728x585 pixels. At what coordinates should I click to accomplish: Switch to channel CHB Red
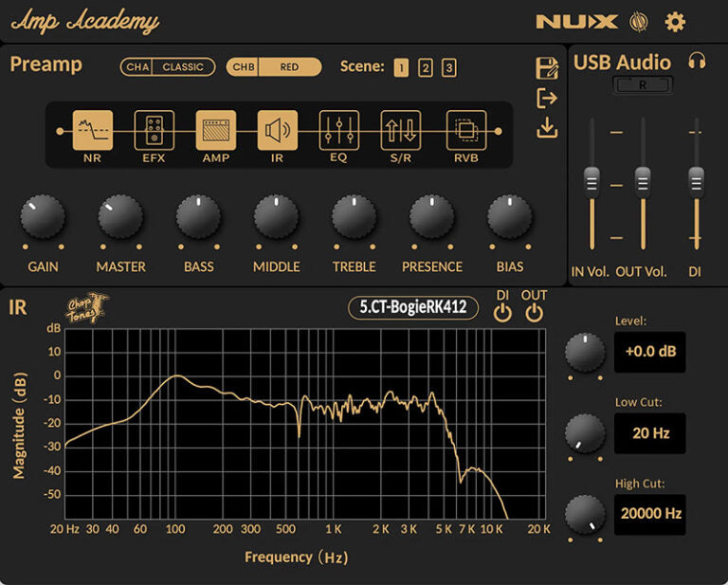coord(274,67)
